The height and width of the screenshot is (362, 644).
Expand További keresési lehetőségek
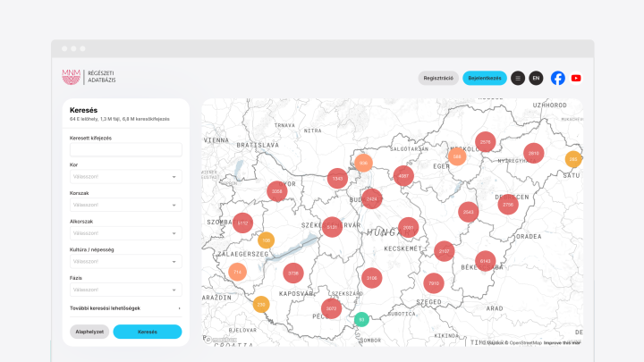[x=126, y=308]
